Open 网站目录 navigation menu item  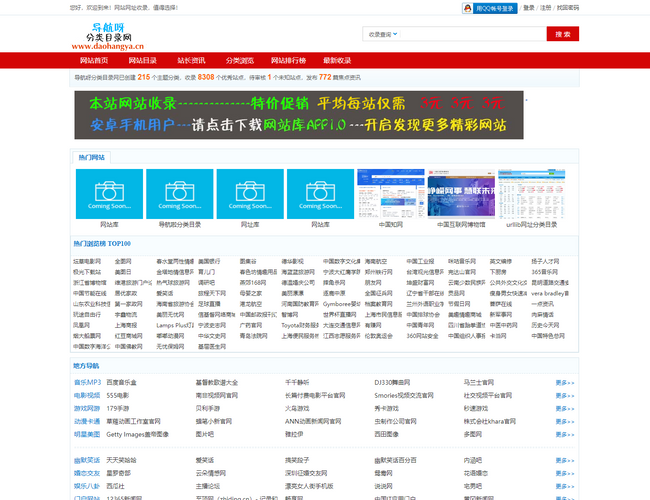pyautogui.click(x=140, y=60)
